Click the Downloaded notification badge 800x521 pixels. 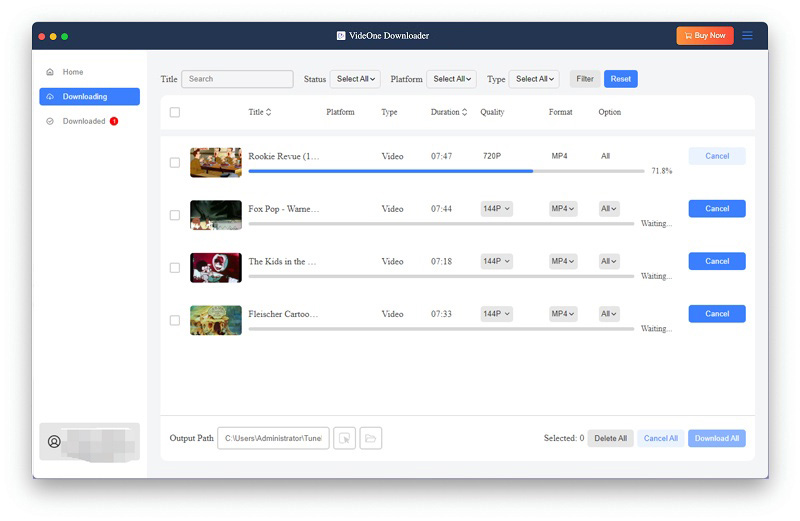[x=114, y=121]
